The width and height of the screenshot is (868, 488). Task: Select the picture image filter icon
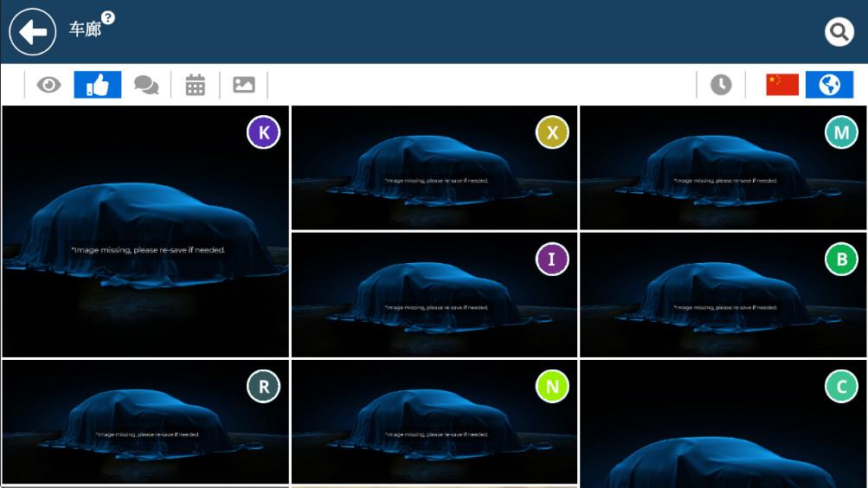point(244,85)
